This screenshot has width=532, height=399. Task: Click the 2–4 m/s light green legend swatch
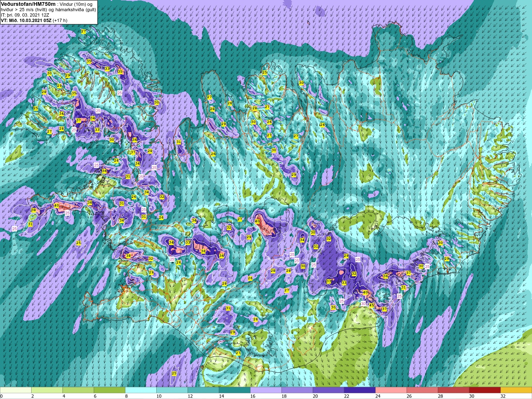click(x=47, y=390)
